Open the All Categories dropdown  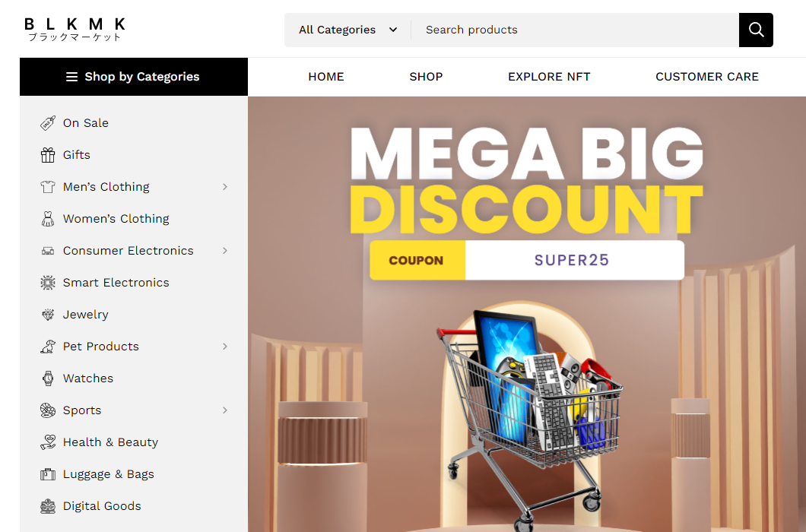(348, 30)
